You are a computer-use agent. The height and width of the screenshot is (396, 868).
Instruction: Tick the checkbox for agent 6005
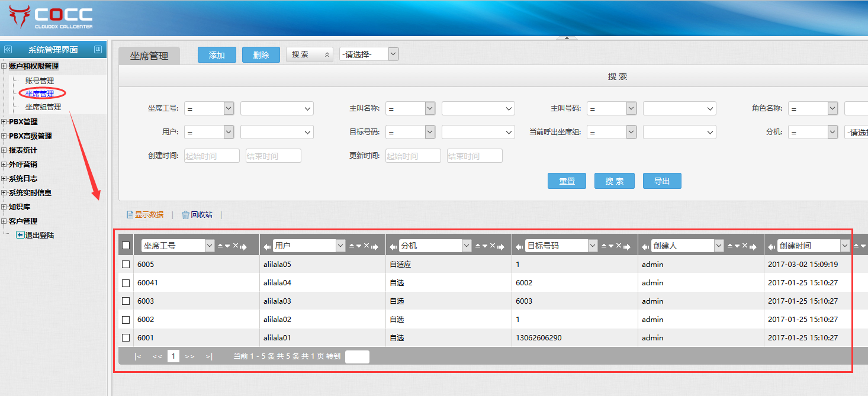[126, 265]
